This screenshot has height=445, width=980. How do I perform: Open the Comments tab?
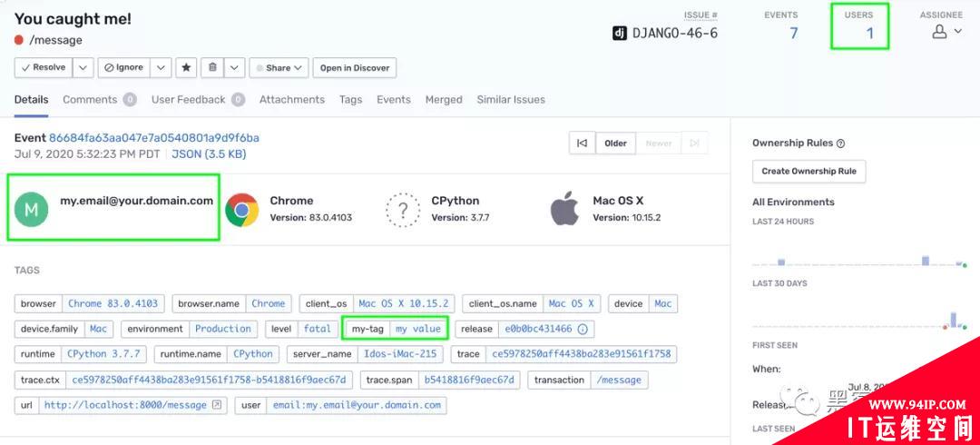point(100,100)
